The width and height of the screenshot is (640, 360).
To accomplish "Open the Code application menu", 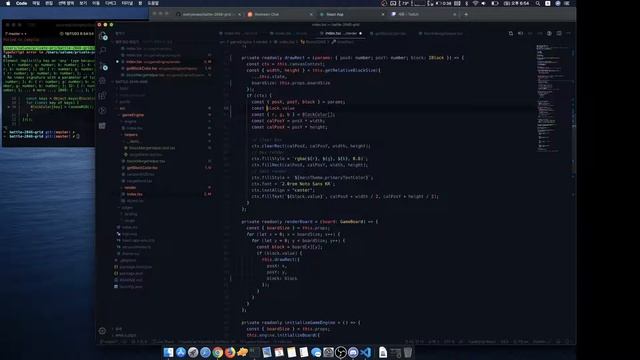I will pyautogui.click(x=21, y=3).
